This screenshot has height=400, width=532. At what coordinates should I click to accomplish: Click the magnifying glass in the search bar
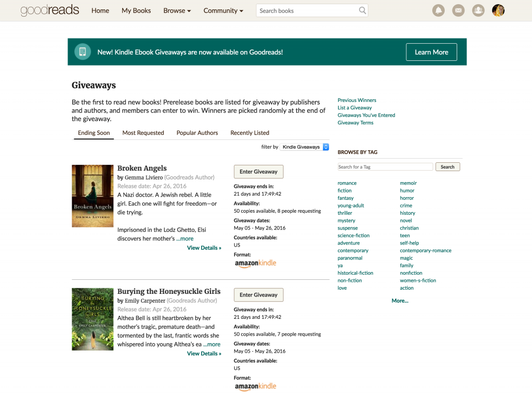click(362, 10)
